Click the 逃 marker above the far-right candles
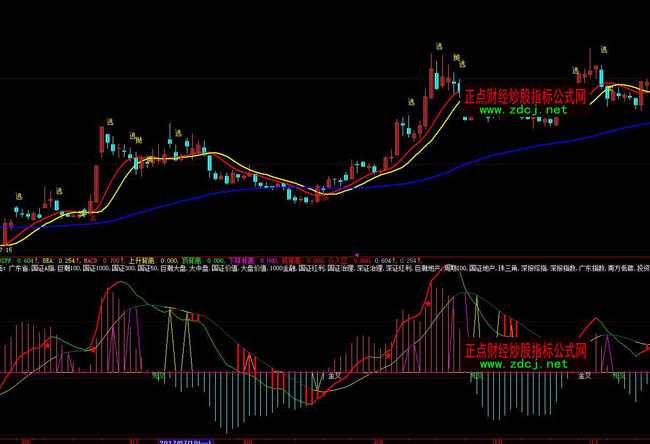This screenshot has height=444, width=650. (603, 50)
